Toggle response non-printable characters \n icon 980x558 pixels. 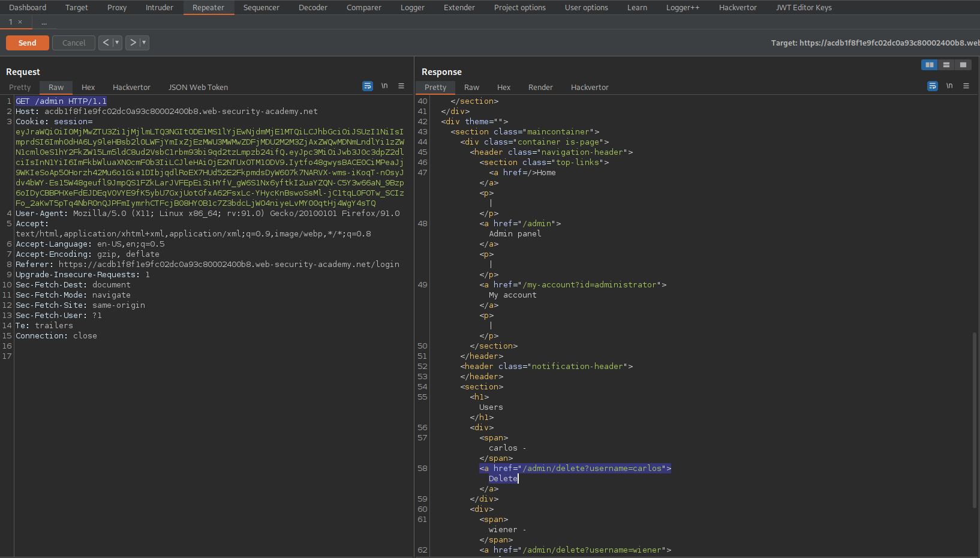coord(949,86)
